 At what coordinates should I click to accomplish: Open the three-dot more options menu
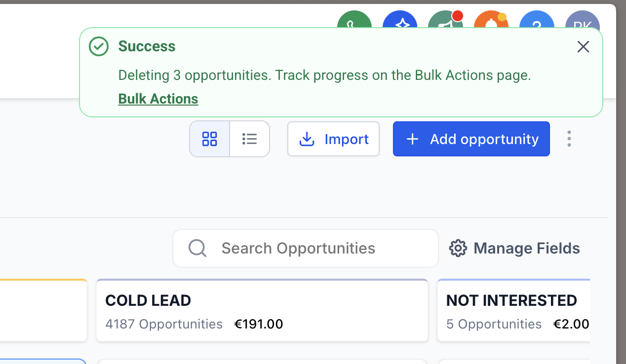[x=569, y=139]
